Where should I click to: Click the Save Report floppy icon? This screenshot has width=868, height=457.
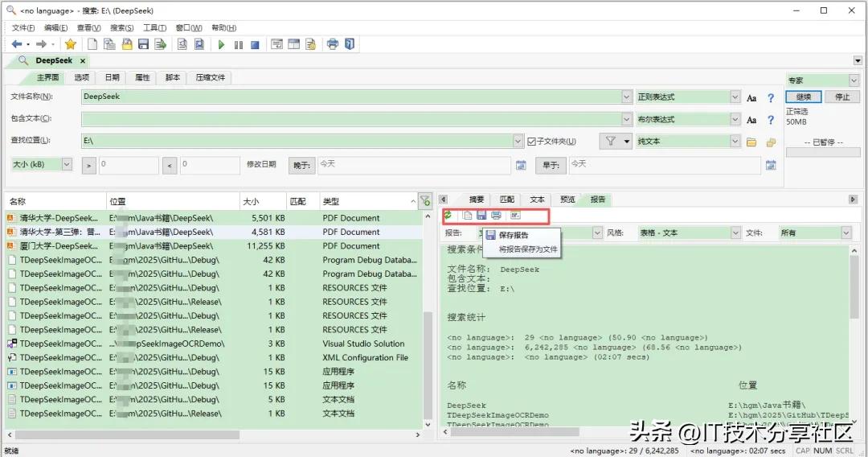click(481, 216)
